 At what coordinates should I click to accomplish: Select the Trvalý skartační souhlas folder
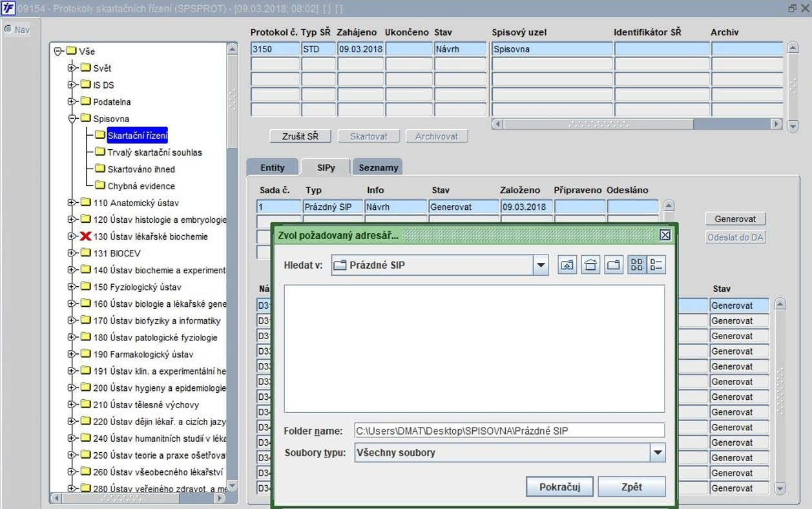(154, 152)
